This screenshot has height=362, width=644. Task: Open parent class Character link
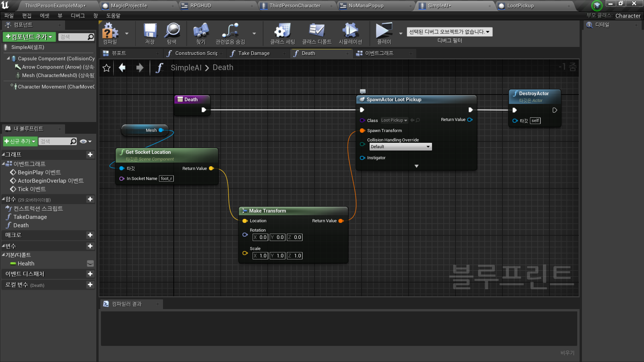pyautogui.click(x=628, y=16)
